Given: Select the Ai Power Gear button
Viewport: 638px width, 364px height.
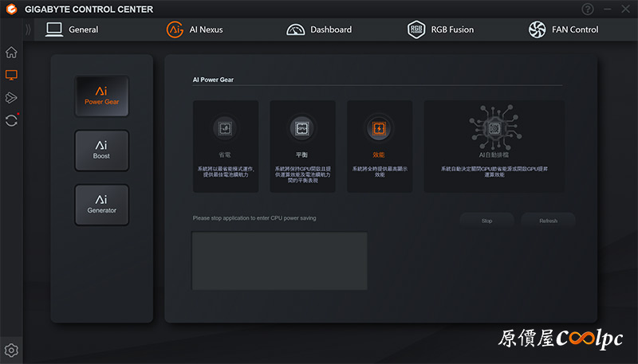Looking at the screenshot, I should click(x=102, y=96).
